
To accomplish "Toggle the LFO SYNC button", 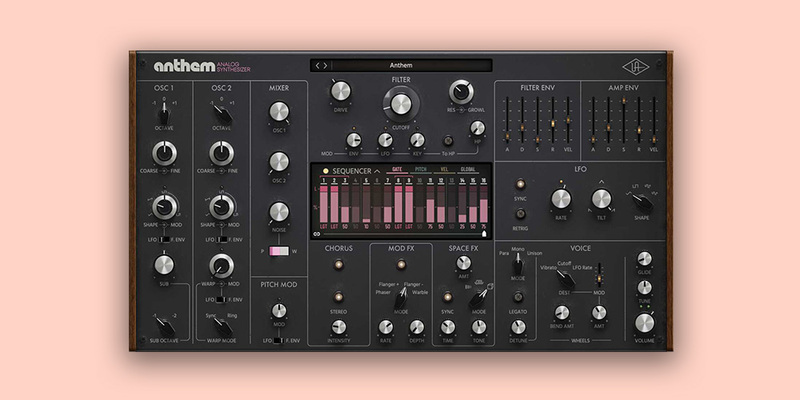I will pyautogui.click(x=520, y=185).
